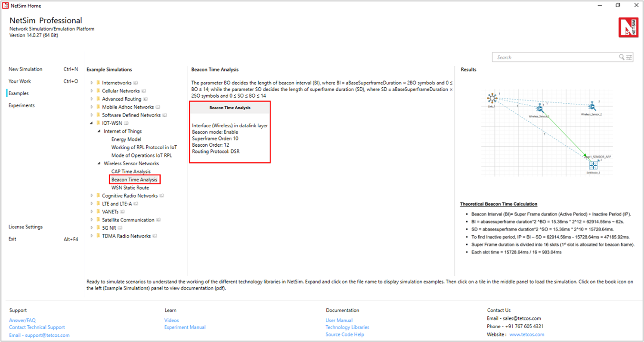Click the Cognitive Radio Networks folder icon
This screenshot has width=644, height=342.
coord(98,196)
